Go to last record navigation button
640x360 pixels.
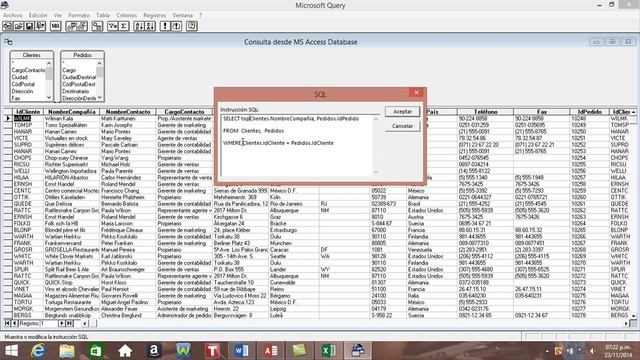tap(69, 323)
